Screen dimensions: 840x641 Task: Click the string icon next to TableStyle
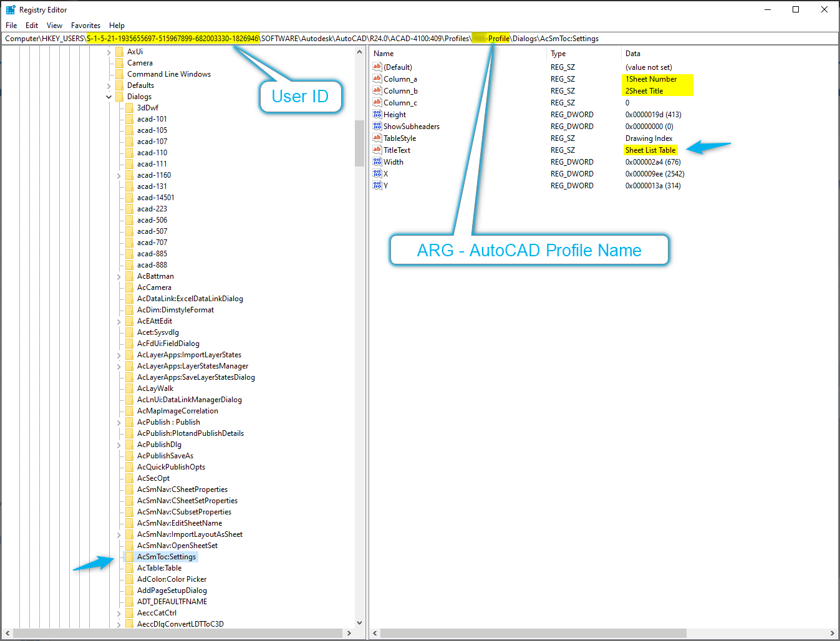pos(377,138)
